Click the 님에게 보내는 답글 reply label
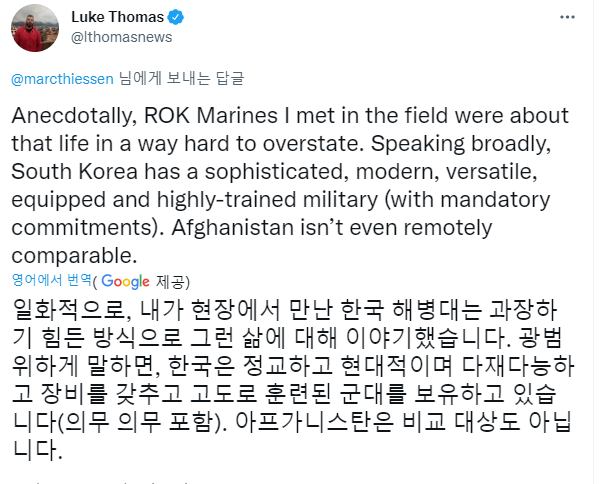 pos(181,78)
